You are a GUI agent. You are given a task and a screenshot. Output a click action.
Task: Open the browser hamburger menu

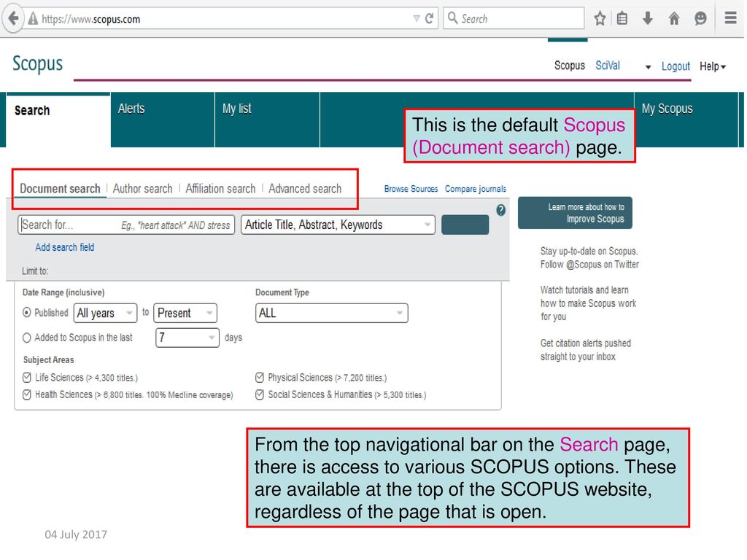click(730, 18)
